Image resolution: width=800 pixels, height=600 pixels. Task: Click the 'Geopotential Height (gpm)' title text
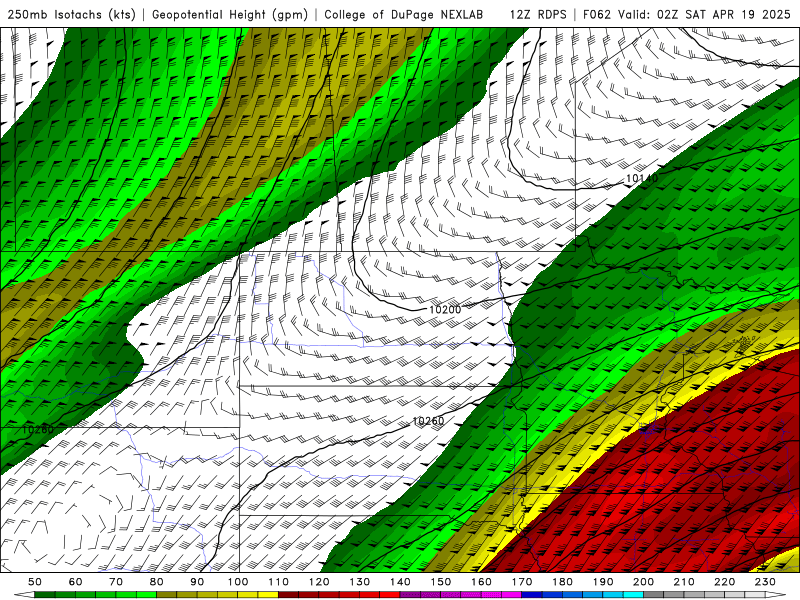pyautogui.click(x=230, y=14)
